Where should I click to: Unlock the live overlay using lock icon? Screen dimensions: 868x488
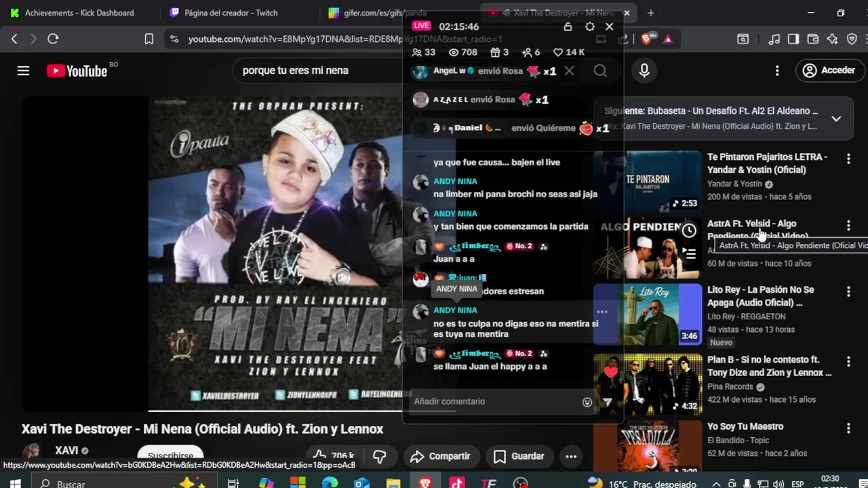tap(568, 26)
